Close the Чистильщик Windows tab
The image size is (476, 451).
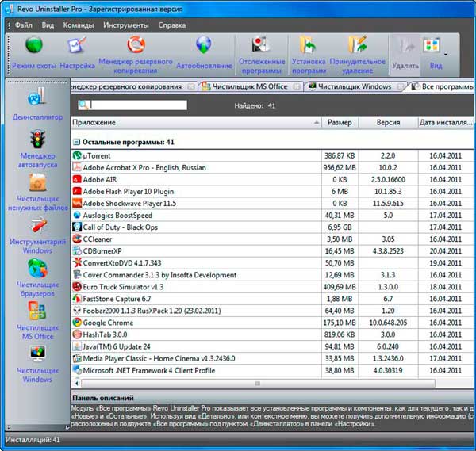[x=401, y=86]
